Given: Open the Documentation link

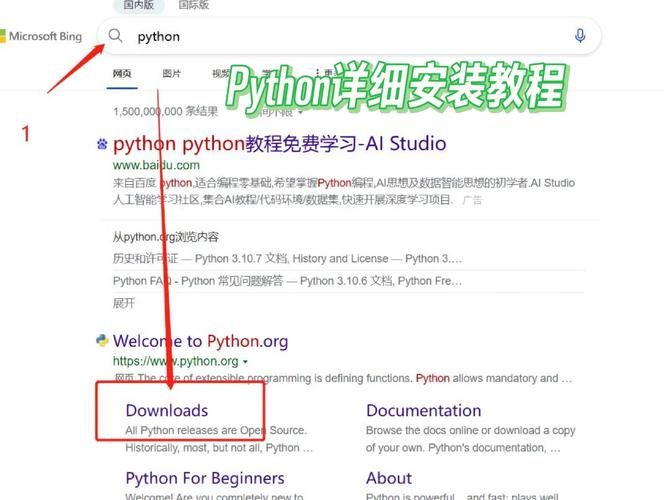Looking at the screenshot, I should 423,410.
